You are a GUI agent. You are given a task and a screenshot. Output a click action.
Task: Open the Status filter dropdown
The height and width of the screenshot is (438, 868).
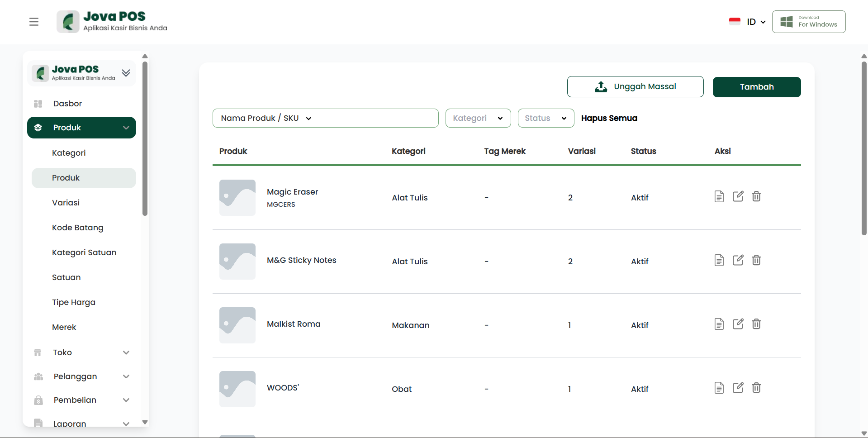click(545, 118)
